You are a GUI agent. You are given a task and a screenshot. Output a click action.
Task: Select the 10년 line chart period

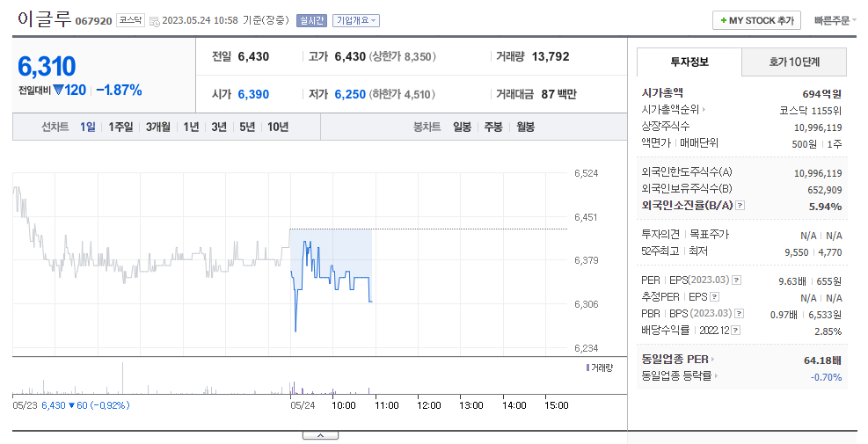[278, 127]
